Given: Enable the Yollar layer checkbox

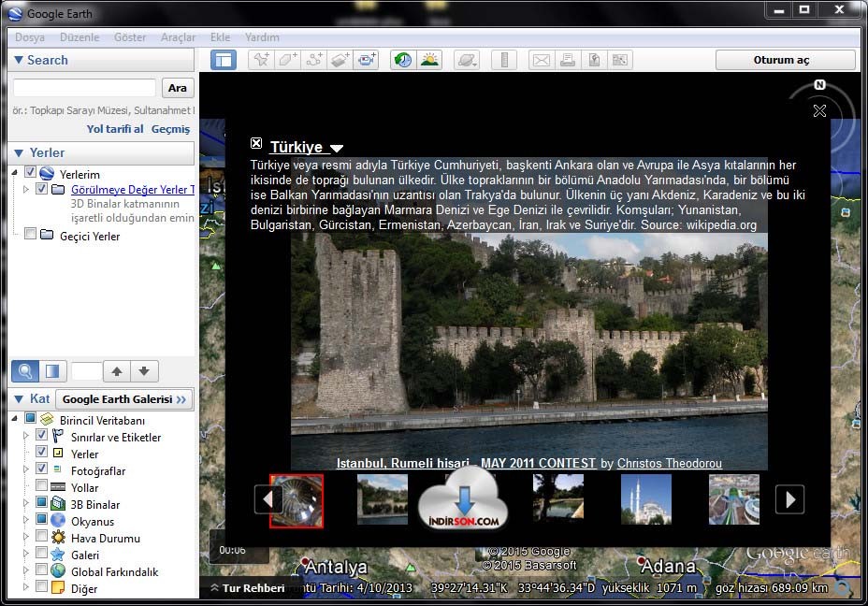Looking at the screenshot, I should (41, 485).
